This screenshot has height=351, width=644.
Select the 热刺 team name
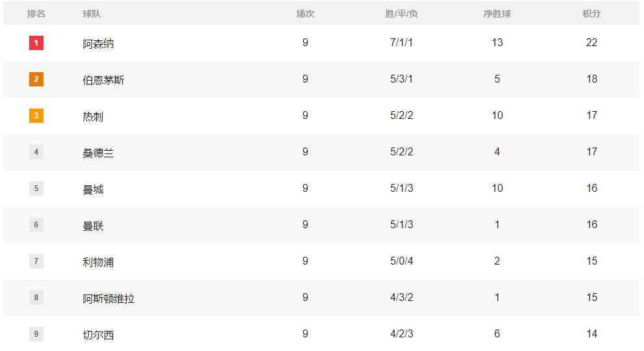coord(93,117)
